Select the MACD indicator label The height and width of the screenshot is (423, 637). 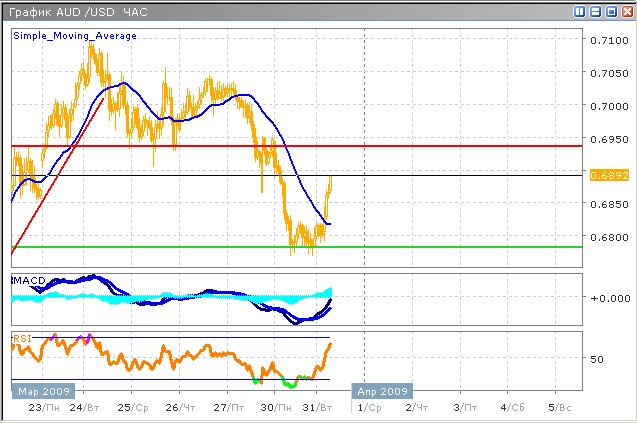27,279
